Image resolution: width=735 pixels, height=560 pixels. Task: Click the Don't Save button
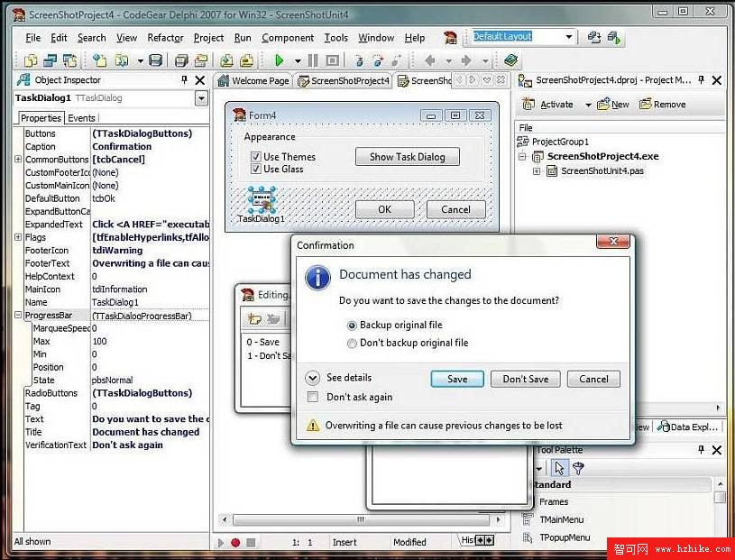click(526, 379)
